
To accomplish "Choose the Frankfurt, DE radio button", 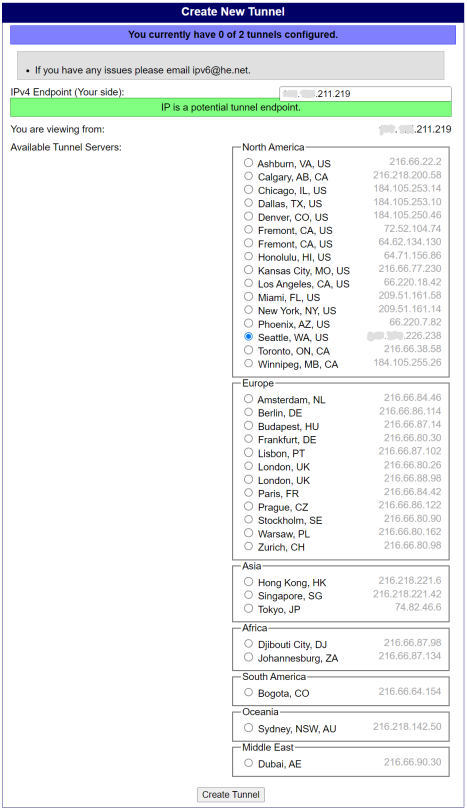I will pyautogui.click(x=249, y=439).
